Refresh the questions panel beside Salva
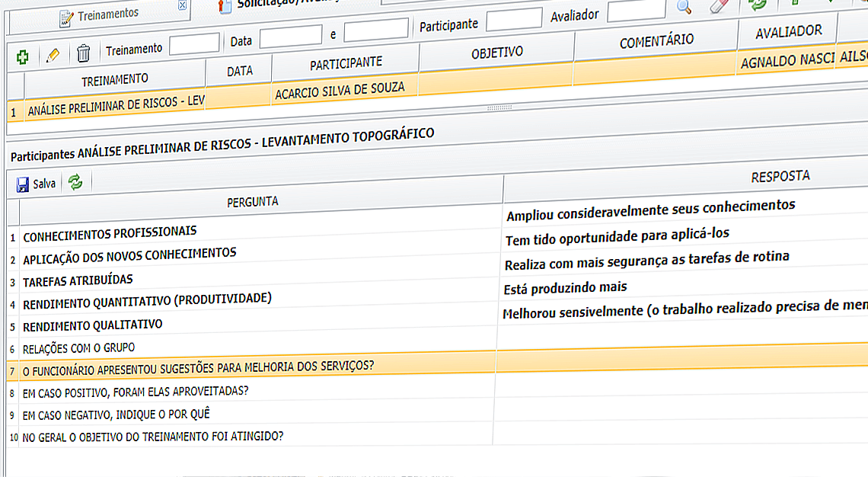Image resolution: width=868 pixels, height=477 pixels. pyautogui.click(x=75, y=182)
